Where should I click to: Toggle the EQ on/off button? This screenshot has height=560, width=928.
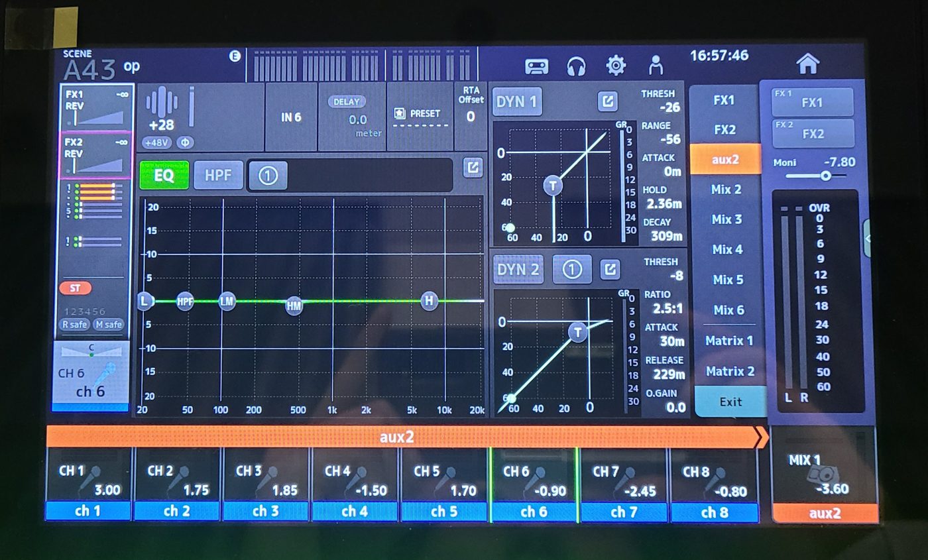(164, 176)
